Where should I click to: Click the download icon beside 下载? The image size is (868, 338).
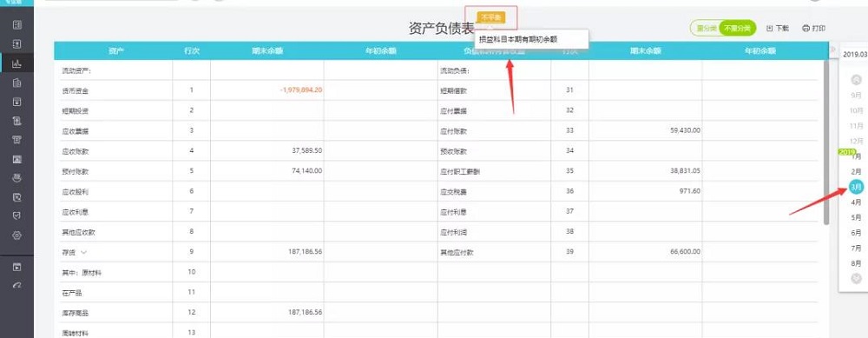[769, 29]
